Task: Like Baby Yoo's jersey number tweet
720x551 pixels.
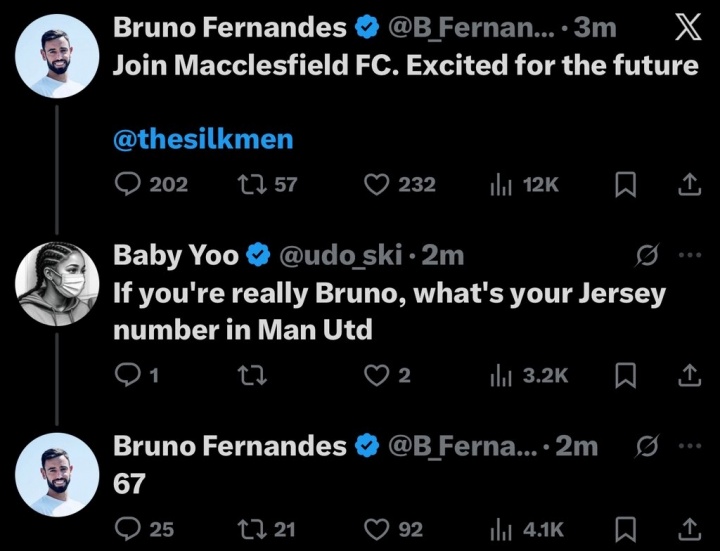Action: pyautogui.click(x=375, y=375)
